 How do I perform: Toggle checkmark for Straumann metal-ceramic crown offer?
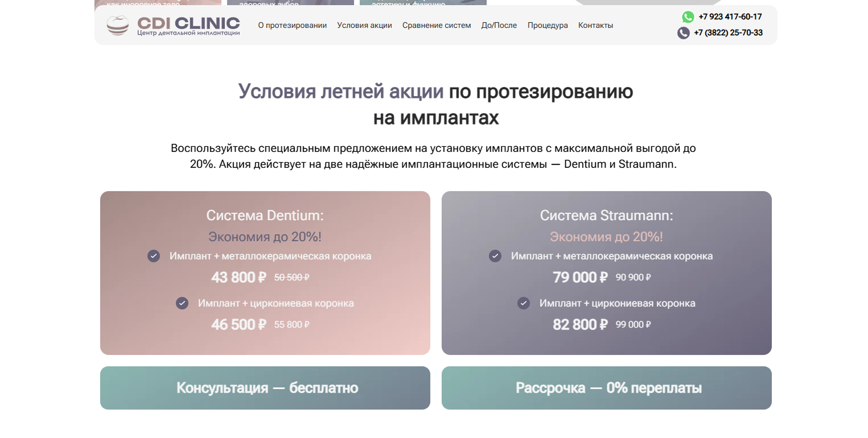(495, 256)
